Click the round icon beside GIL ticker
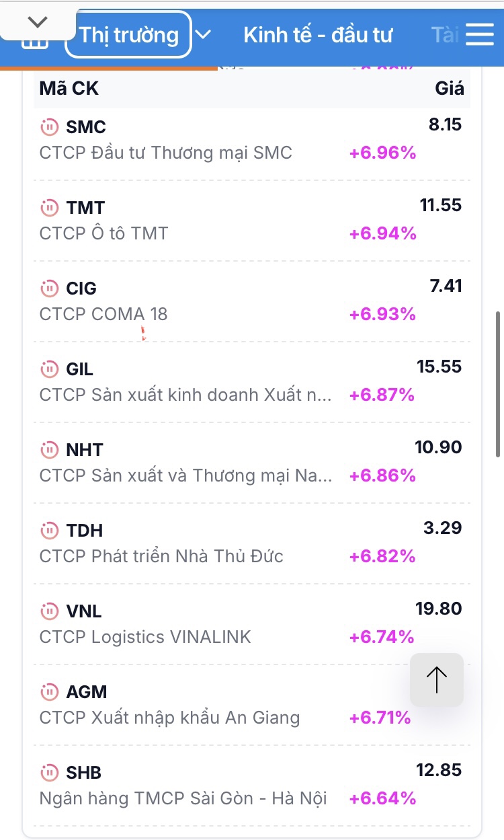The width and height of the screenshot is (504, 840). point(49,369)
